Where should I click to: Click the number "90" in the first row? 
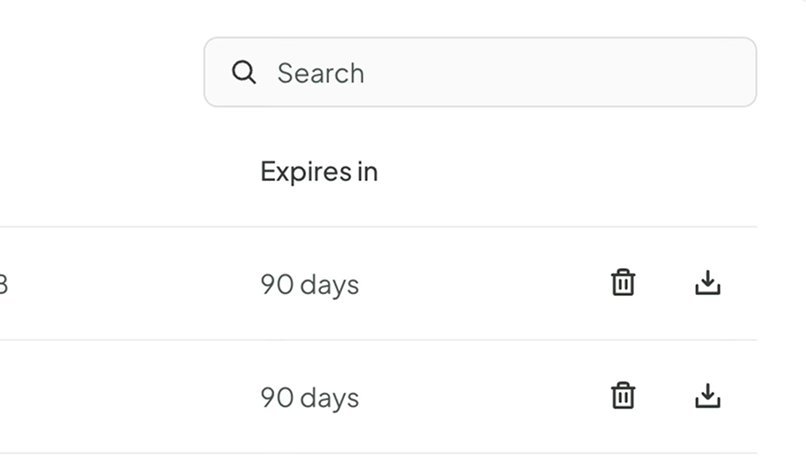pos(277,284)
